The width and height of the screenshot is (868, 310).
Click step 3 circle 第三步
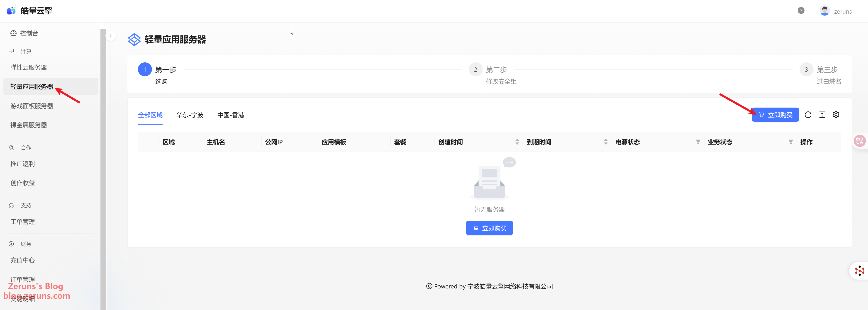[x=806, y=69]
